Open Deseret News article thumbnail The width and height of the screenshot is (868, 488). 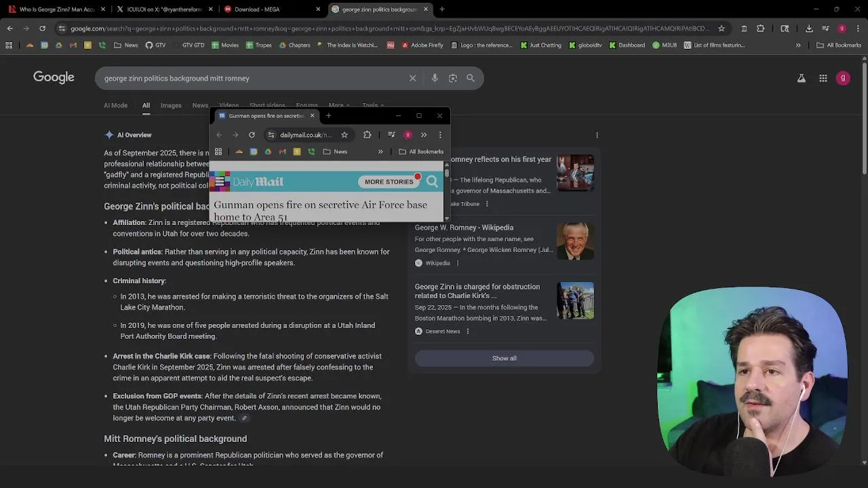coord(575,300)
